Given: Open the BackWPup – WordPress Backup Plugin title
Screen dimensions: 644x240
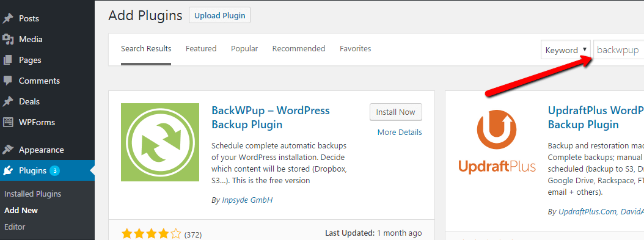Looking at the screenshot, I should [x=271, y=117].
